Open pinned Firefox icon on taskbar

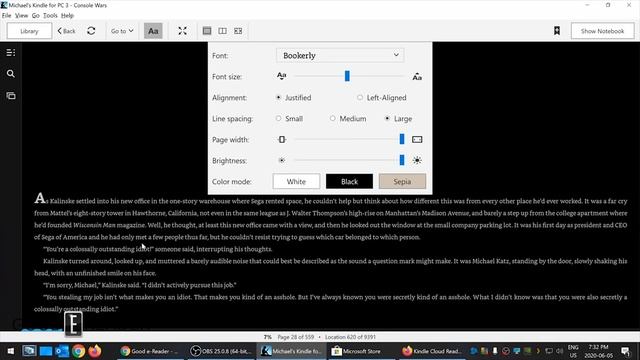[x=95, y=351]
